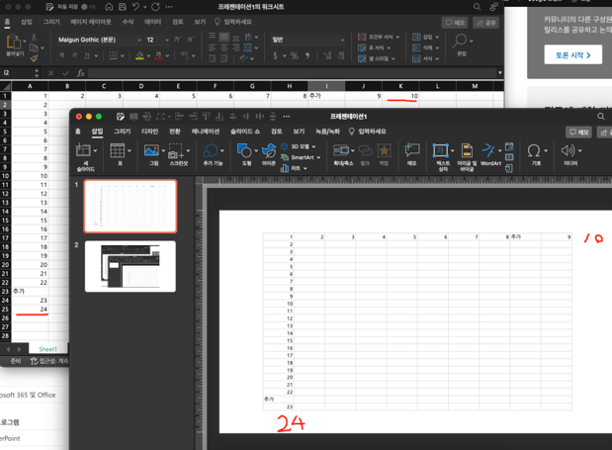The height and width of the screenshot is (450, 612).
Task: Click the Comments button in PowerPoint
Action: (x=579, y=132)
